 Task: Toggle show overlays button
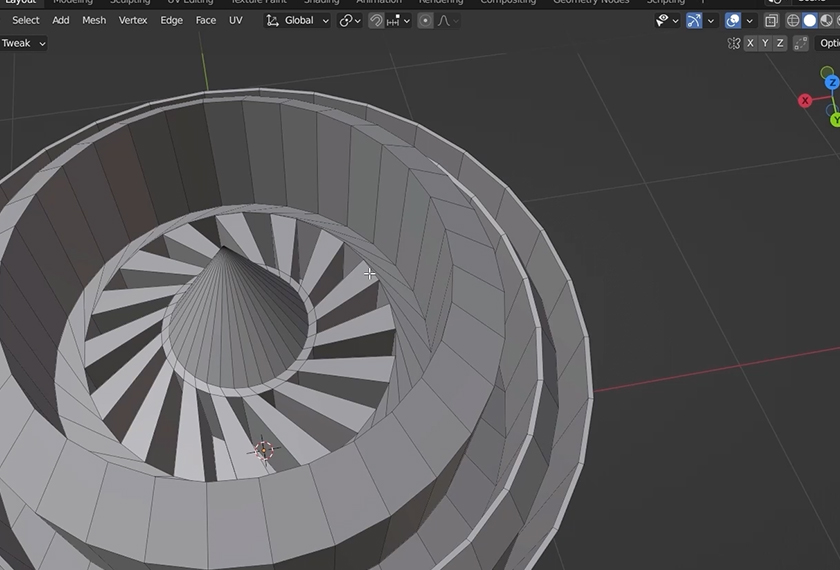(x=733, y=20)
